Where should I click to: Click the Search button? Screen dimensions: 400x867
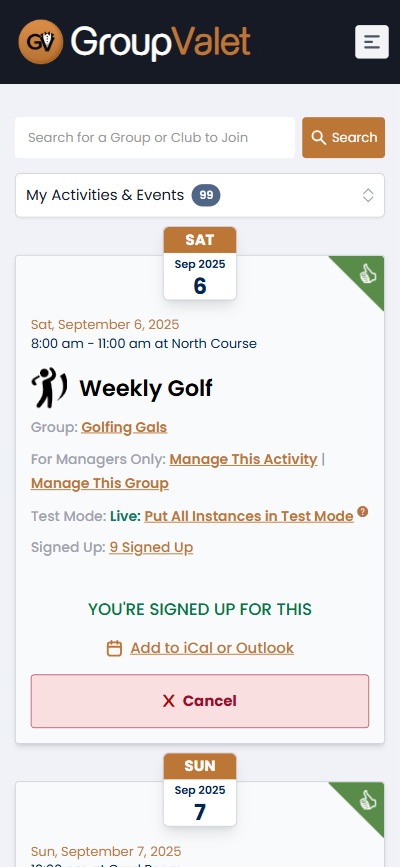(x=344, y=137)
